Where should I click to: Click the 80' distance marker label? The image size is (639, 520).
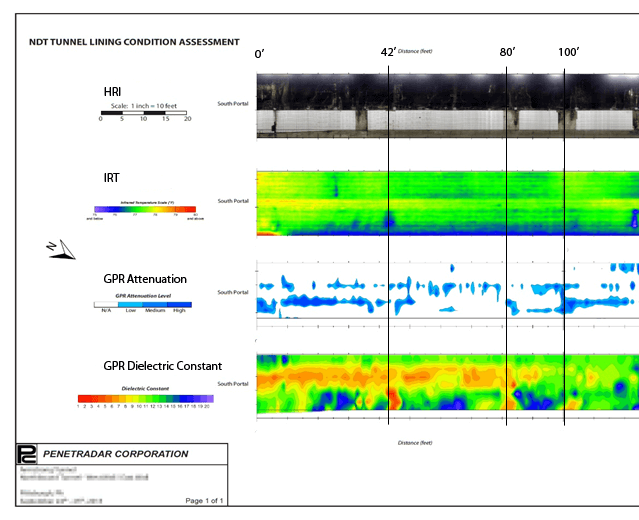508,51
